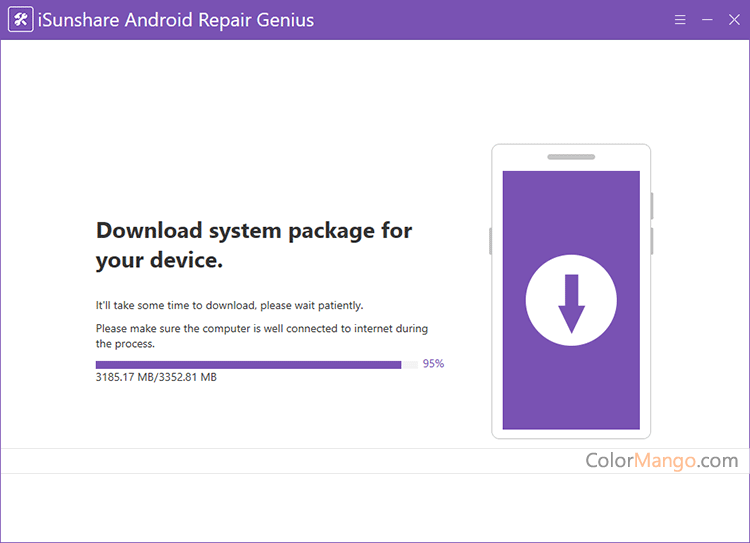Click the unfilled end of progress bar

pyautogui.click(x=410, y=365)
